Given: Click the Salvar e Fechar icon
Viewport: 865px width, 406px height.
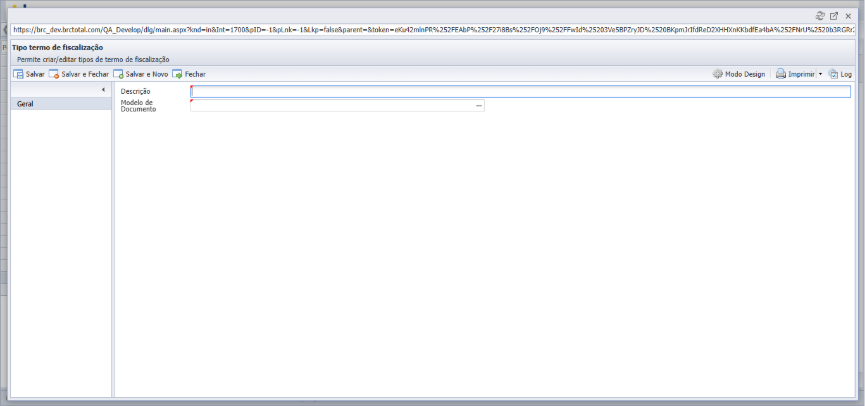Looking at the screenshot, I should click(54, 74).
